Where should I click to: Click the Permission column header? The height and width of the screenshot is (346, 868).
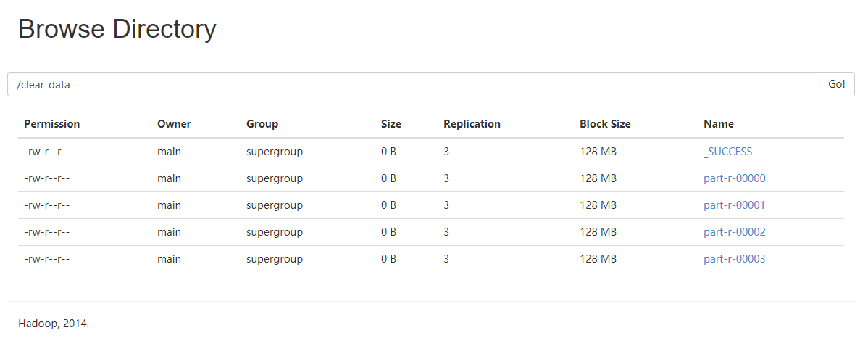click(x=52, y=124)
